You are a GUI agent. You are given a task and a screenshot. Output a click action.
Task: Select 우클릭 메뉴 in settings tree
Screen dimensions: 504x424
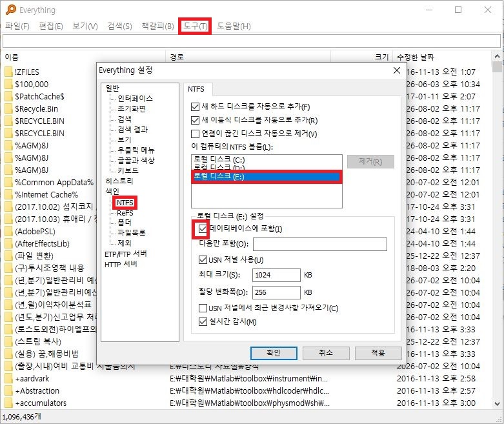point(136,150)
